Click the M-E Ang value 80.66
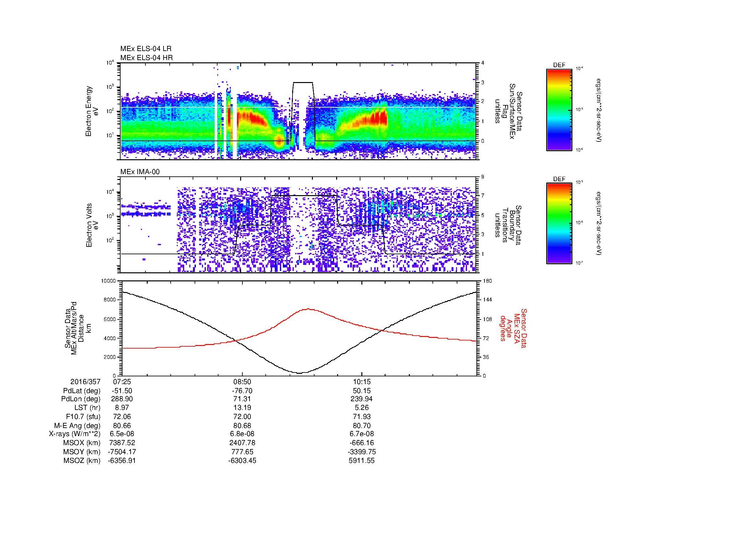The image size is (756, 534). [x=122, y=426]
